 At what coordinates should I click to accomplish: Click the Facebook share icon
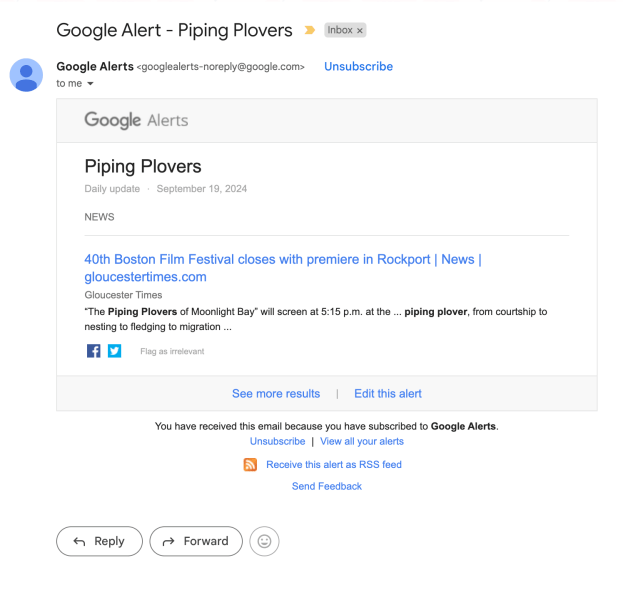pyautogui.click(x=93, y=351)
